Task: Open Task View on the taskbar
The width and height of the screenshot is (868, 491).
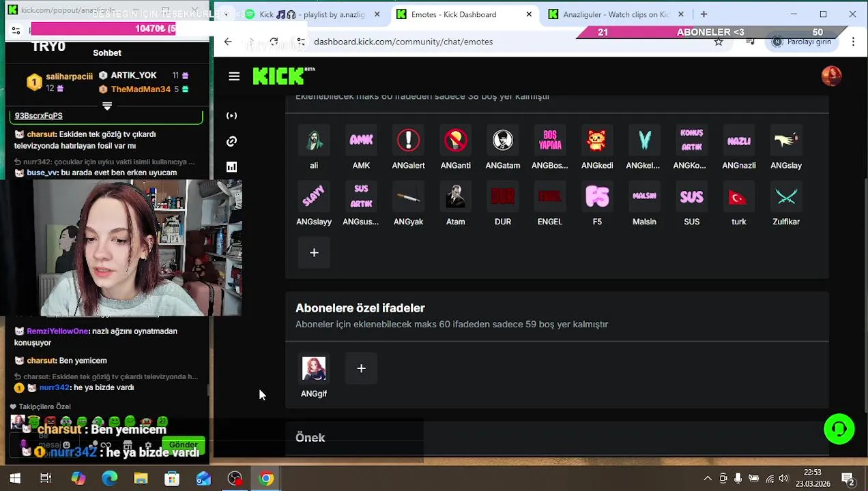Action: pos(46,479)
